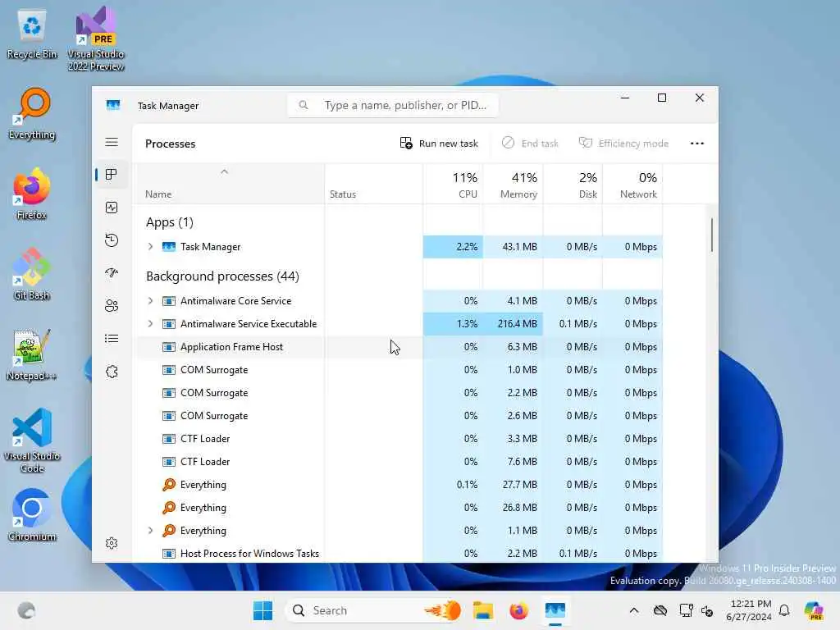Open the Notepad++ desktop shortcut
The image size is (840, 630).
click(x=32, y=355)
